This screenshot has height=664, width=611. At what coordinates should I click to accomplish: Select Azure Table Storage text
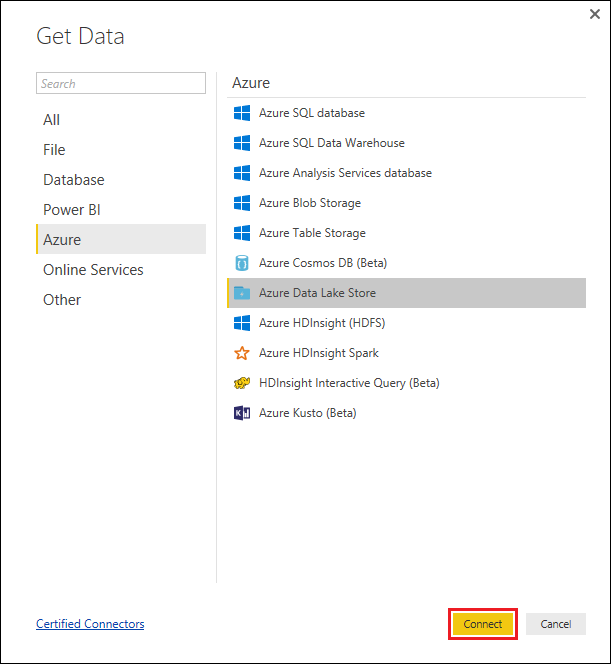312,233
